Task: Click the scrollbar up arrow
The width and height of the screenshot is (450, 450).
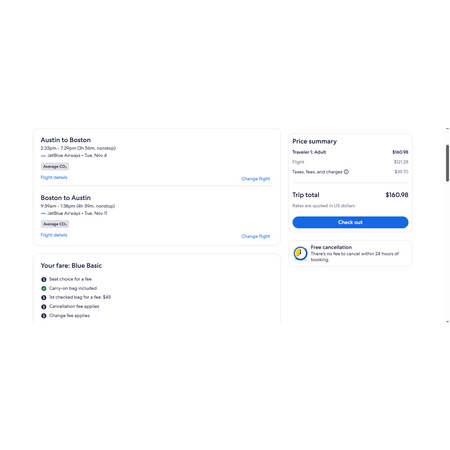Action: coord(447,129)
